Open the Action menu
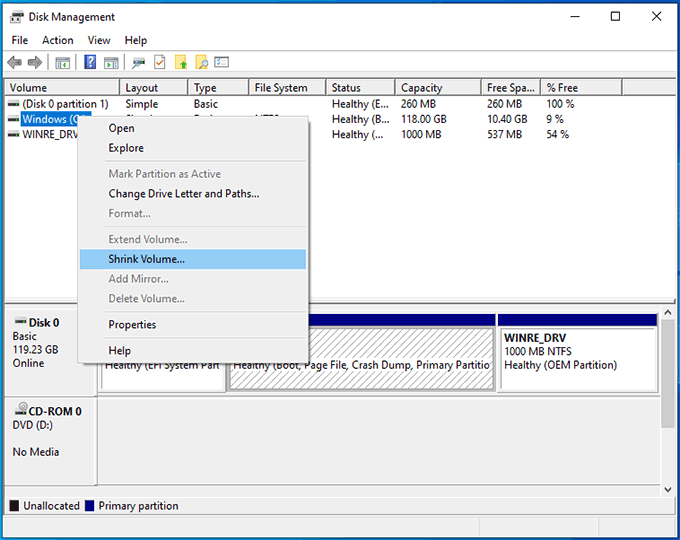680x540 pixels. tap(57, 40)
